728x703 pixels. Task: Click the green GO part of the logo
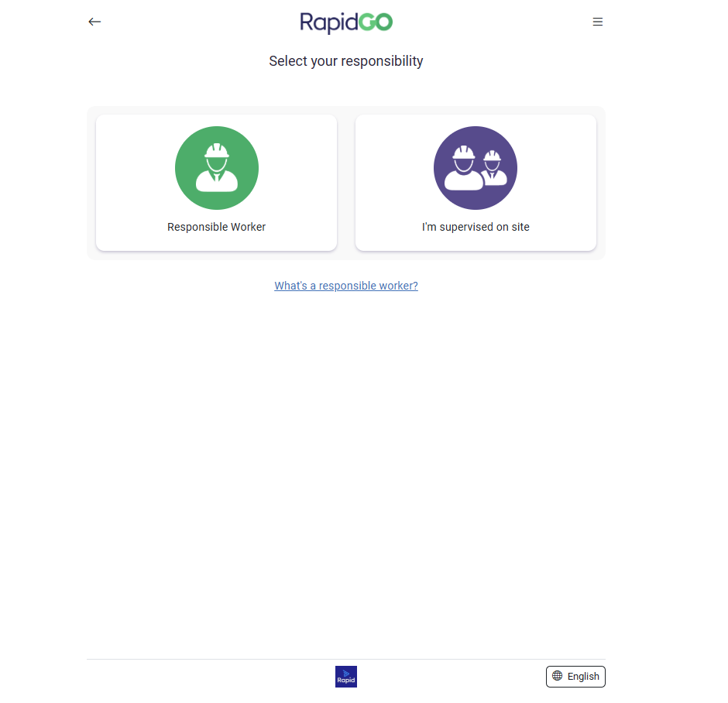(376, 22)
